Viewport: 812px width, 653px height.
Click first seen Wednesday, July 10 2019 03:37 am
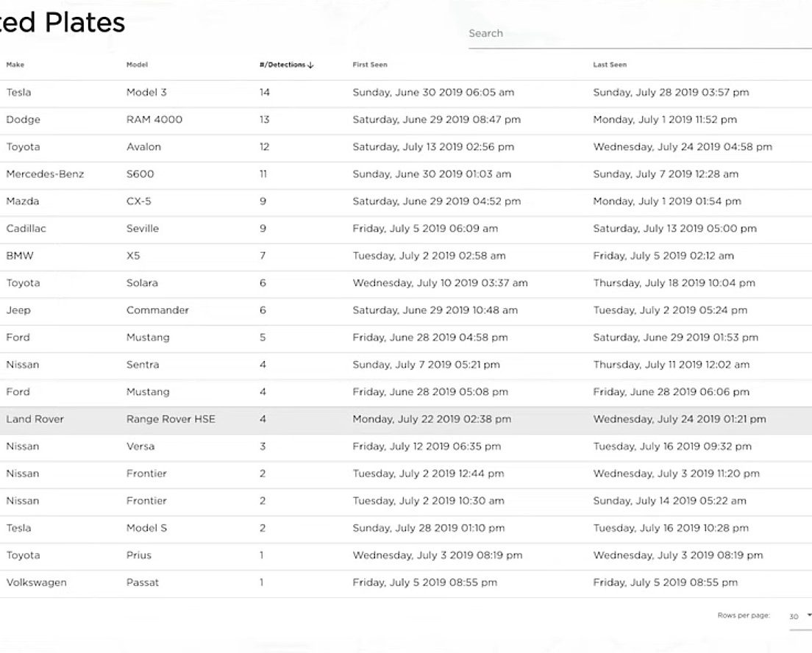click(440, 282)
